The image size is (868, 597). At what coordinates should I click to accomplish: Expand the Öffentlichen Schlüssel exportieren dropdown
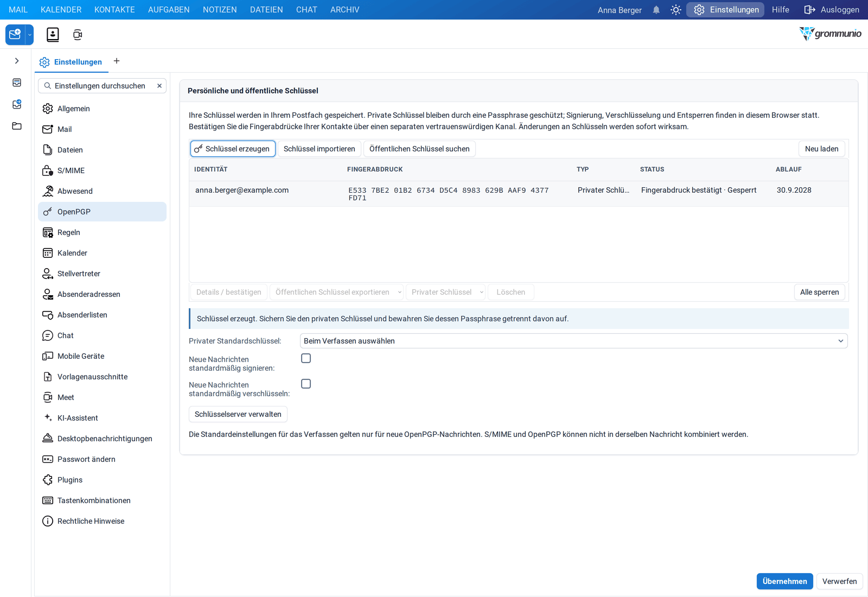point(400,292)
